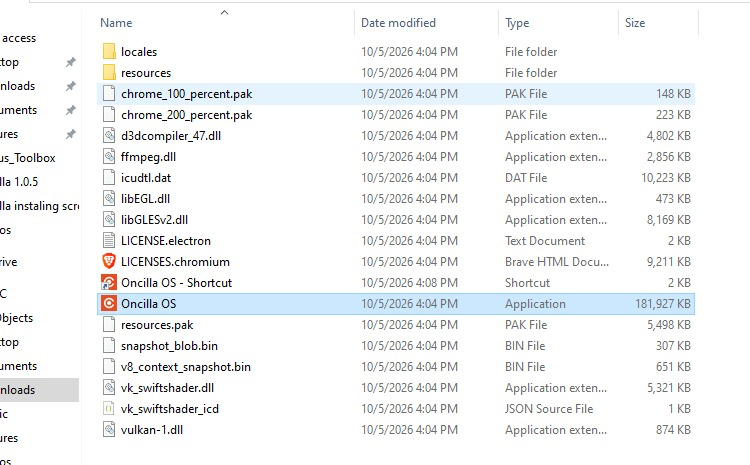The width and height of the screenshot is (750, 465).
Task: Click the chrome_200_percent.pak file name
Action: click(187, 115)
